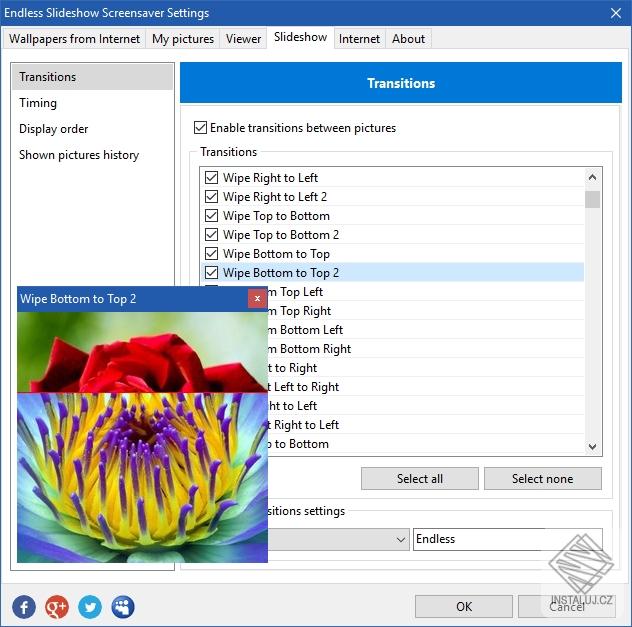632x627 pixels.
Task: Open the Facebook share icon
Action: click(x=24, y=606)
